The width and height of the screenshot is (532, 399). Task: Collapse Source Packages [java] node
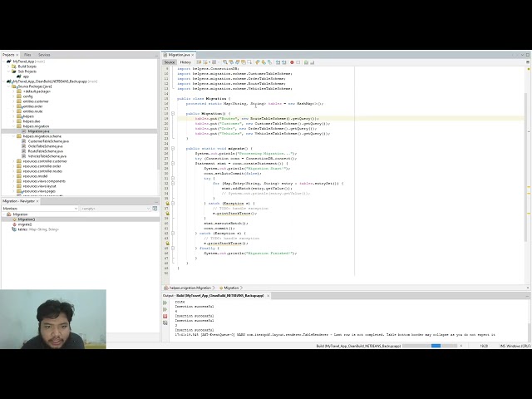[9, 86]
